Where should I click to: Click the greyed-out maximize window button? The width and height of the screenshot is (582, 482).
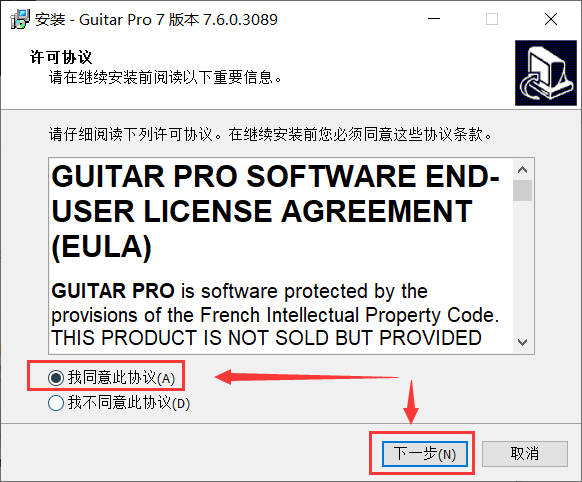coord(492,19)
